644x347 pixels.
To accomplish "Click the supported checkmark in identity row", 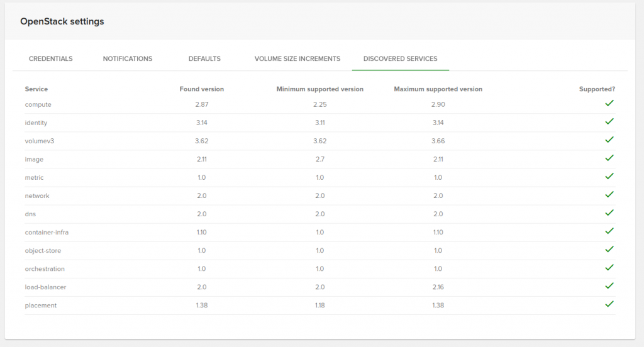I will click(x=609, y=121).
